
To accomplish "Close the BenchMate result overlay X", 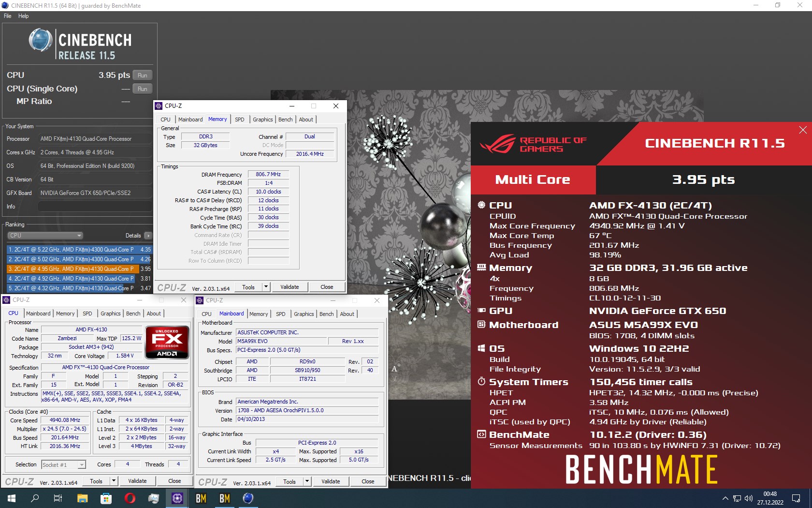I will (x=803, y=130).
